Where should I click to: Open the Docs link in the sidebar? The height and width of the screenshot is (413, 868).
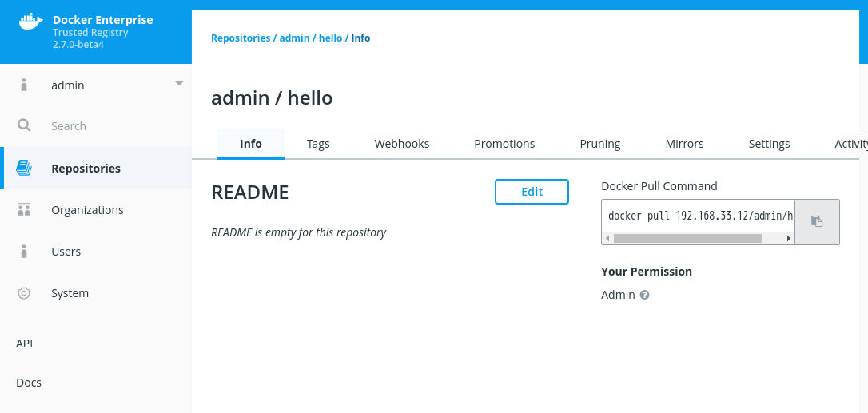[x=29, y=383]
